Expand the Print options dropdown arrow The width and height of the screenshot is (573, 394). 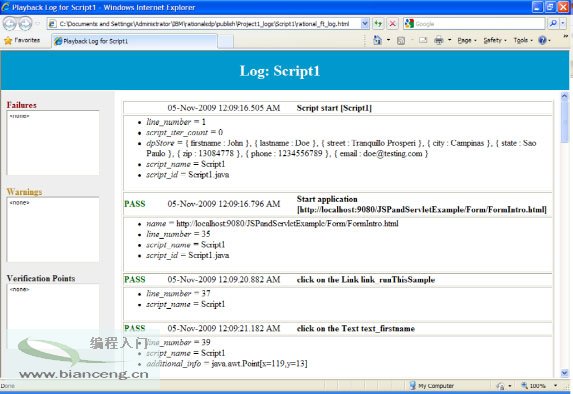pyautogui.click(x=449, y=40)
